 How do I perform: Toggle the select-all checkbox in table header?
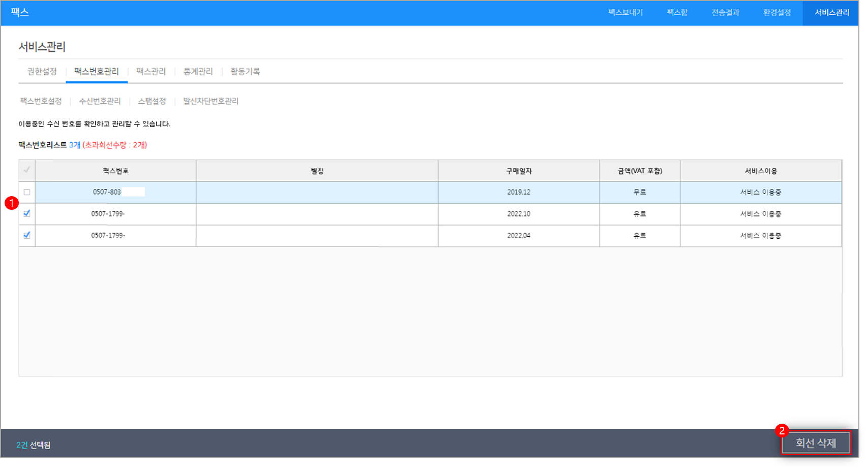27,170
